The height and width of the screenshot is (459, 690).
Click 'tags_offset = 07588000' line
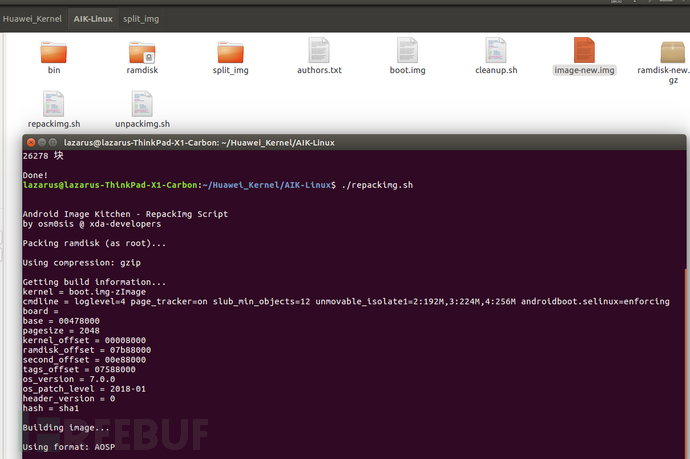79,369
